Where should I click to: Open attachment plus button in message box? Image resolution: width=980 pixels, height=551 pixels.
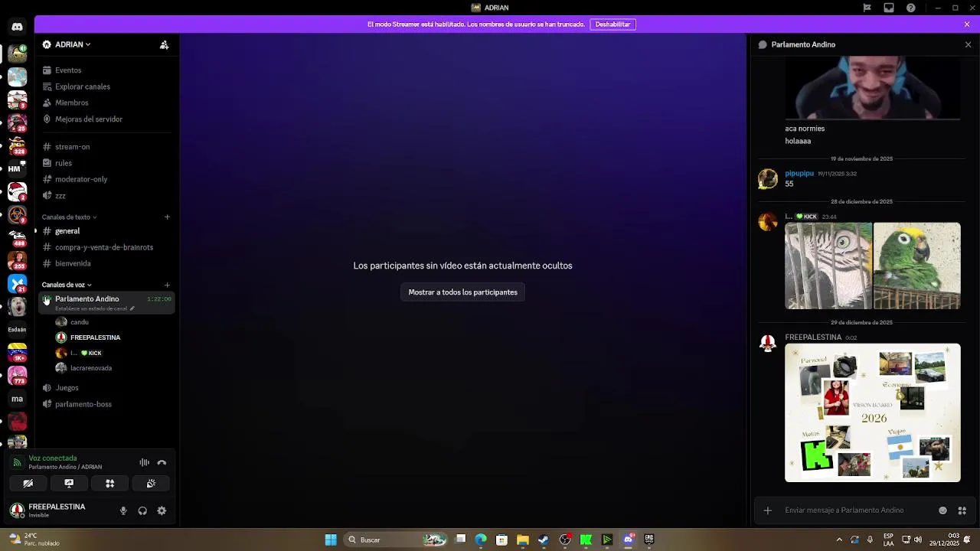[x=767, y=510]
